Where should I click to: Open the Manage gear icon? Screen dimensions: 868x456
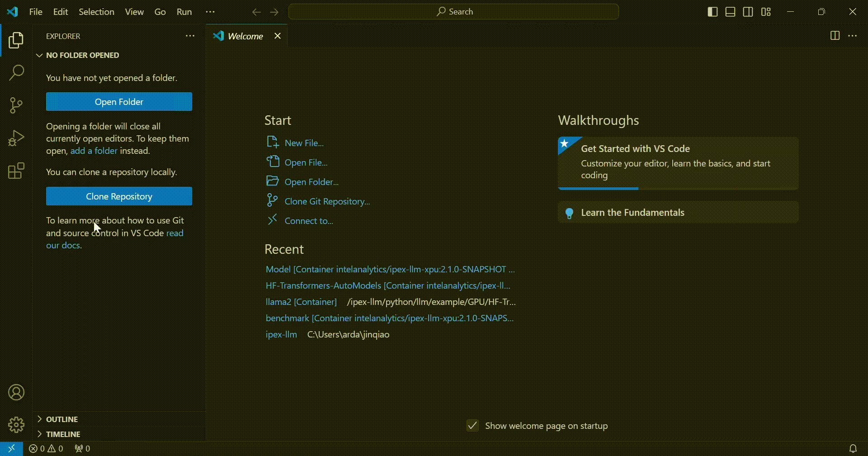[16, 425]
